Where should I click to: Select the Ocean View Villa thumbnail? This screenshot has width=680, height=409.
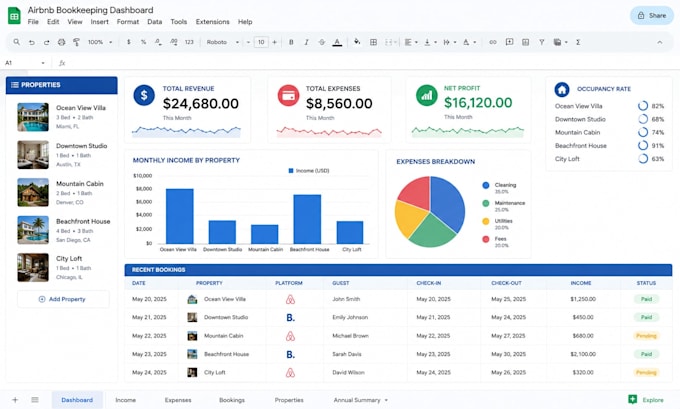point(33,117)
